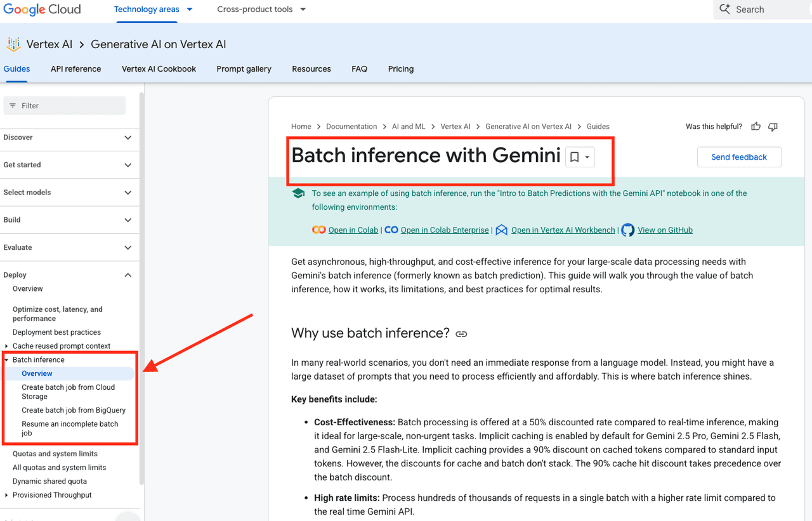This screenshot has height=521, width=812.
Task: Click the search sparkle magnifier icon
Action: [724, 10]
